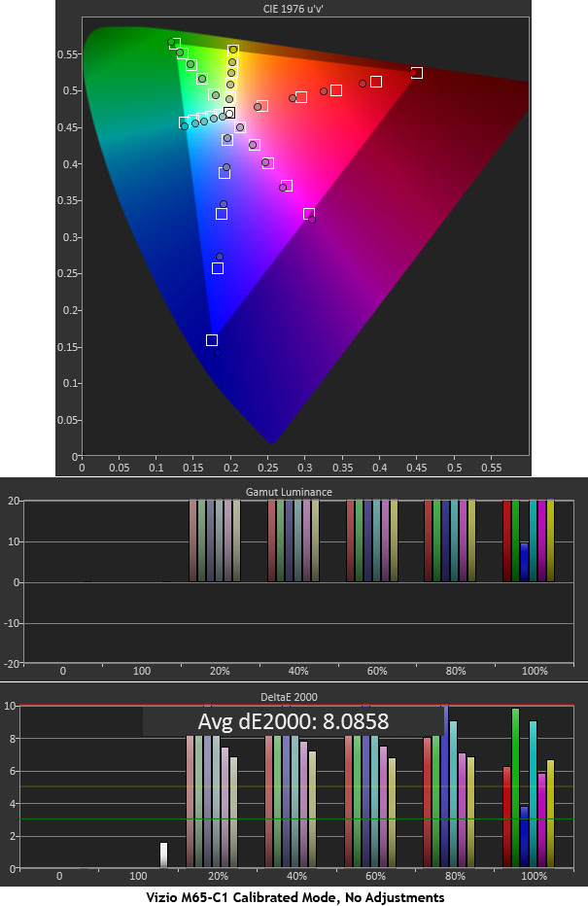This screenshot has height=906, width=588.
Task: Click the red 100% bar in DeltaE chart
Action: (x=506, y=817)
